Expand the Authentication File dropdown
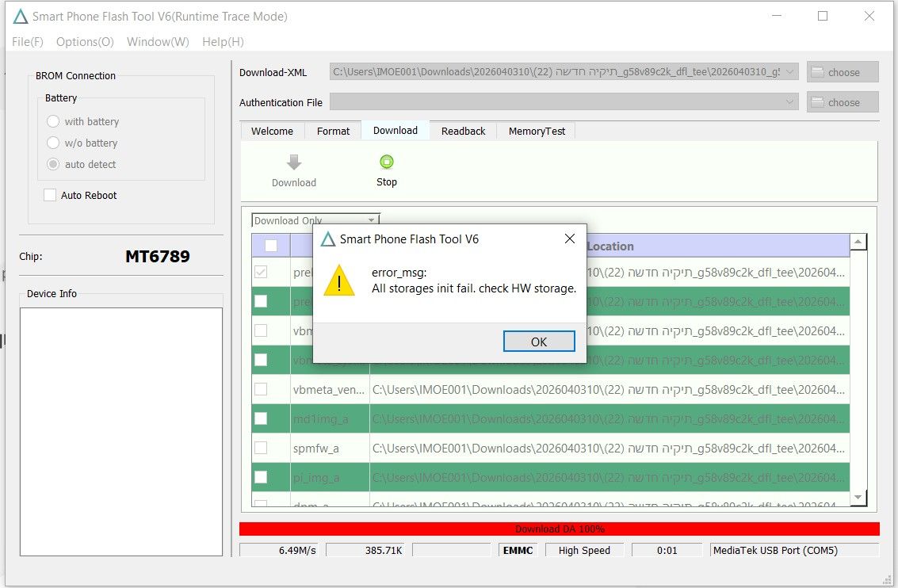 (789, 102)
